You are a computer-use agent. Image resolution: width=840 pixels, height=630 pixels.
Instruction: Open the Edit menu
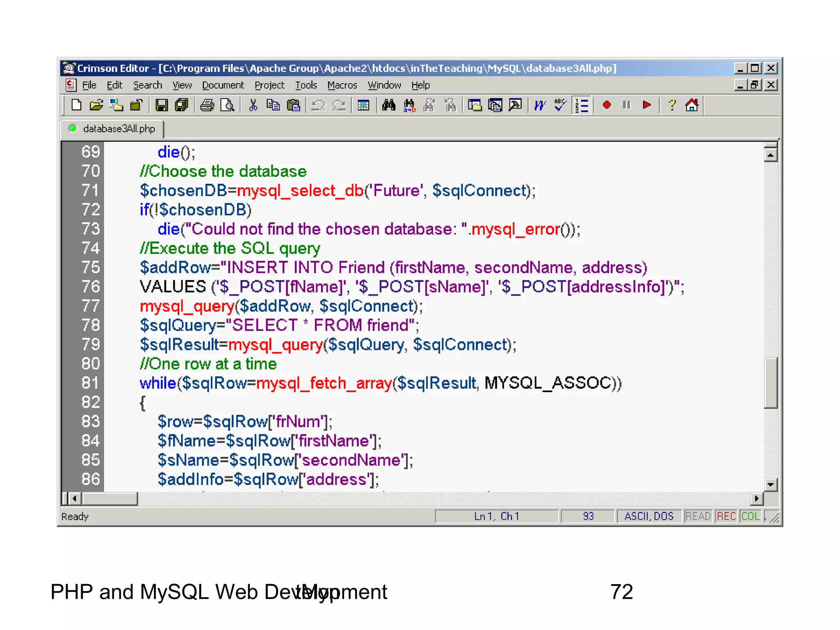pos(114,85)
